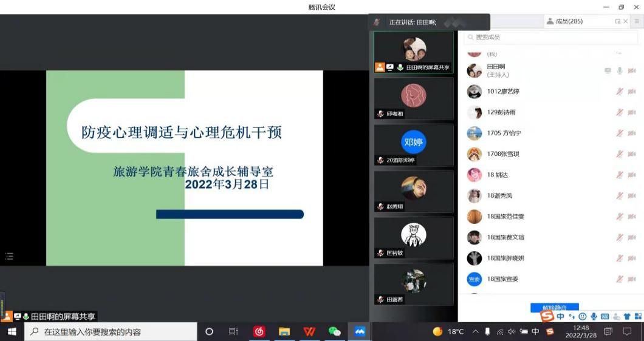This screenshot has width=644, height=341.
Task: Toggle camera icon for 129彭诗雨
Action: coord(632,112)
